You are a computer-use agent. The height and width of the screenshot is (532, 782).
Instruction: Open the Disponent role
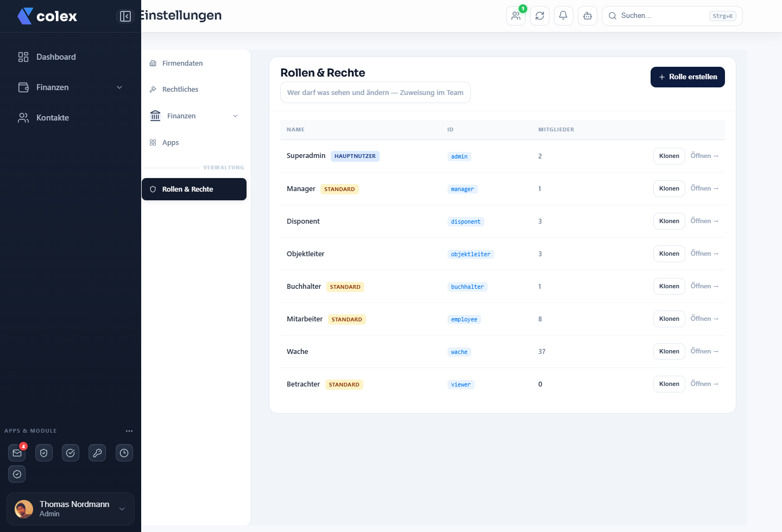click(704, 221)
